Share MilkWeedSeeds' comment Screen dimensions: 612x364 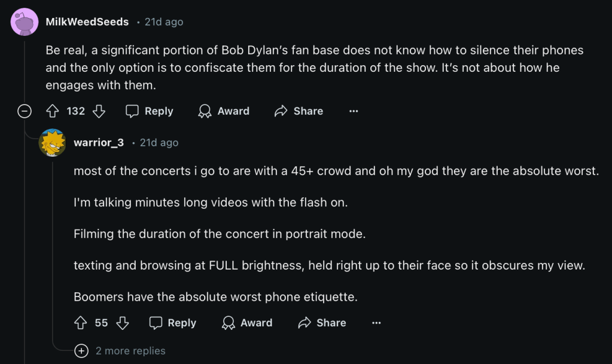(x=299, y=111)
